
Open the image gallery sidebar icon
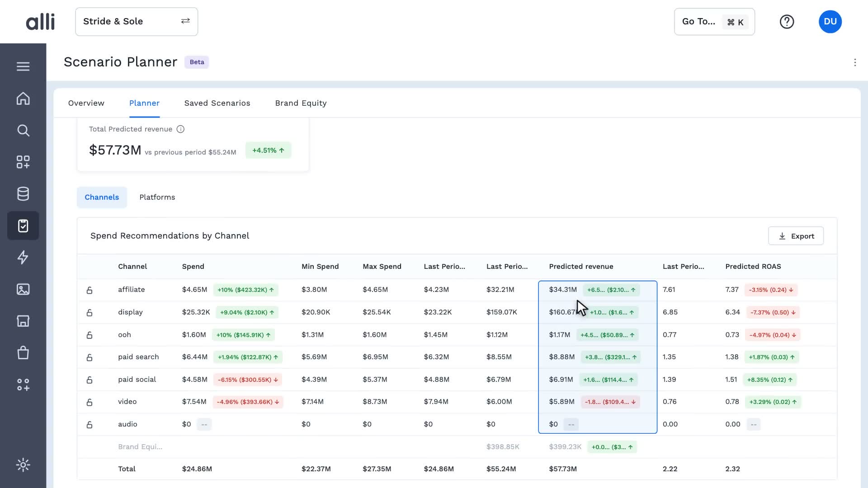coord(23,289)
